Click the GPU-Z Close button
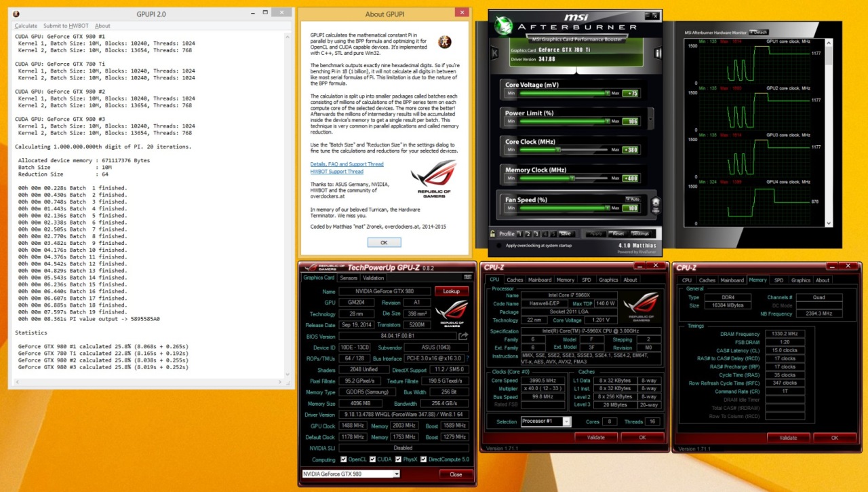This screenshot has height=492, width=868. pos(456,474)
